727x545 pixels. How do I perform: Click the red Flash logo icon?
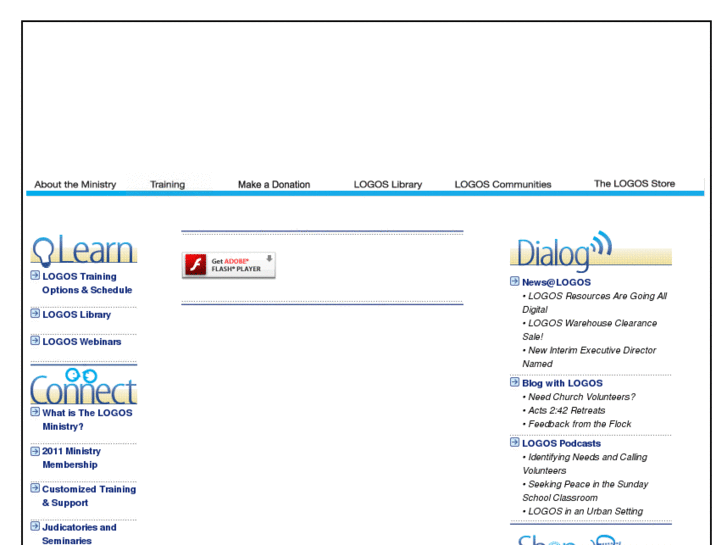click(x=196, y=265)
